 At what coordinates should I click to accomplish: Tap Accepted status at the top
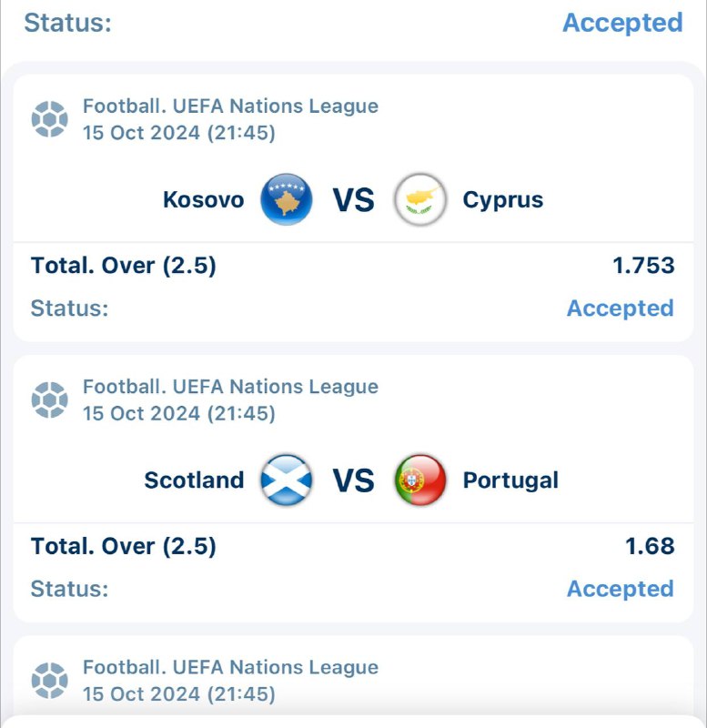point(622,23)
